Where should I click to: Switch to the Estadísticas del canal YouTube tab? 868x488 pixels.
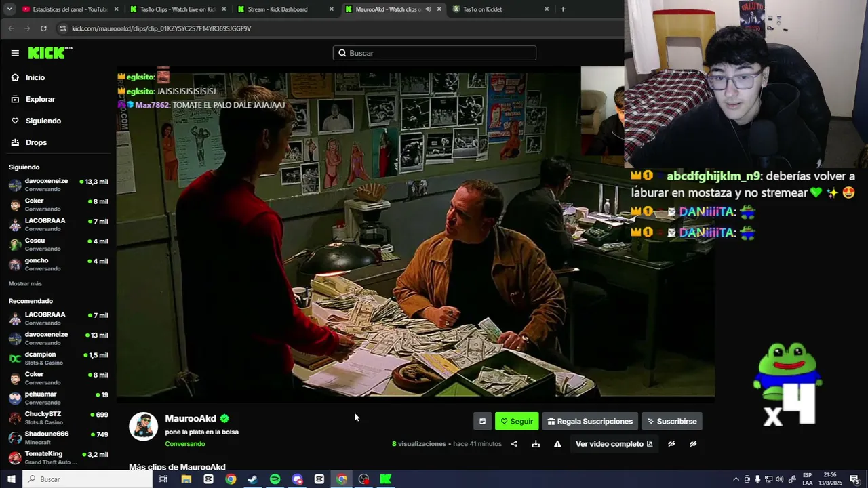tap(70, 9)
